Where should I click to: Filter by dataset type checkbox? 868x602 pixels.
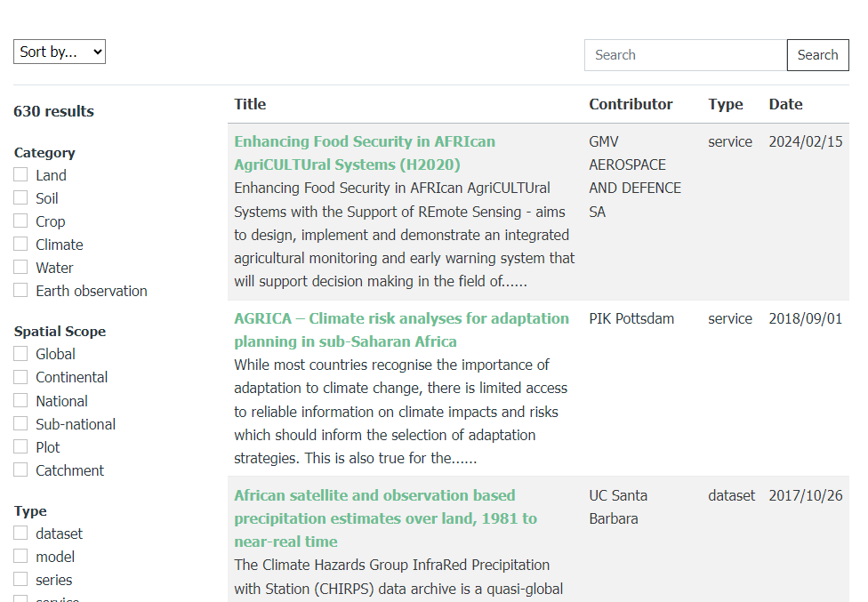tap(20, 534)
